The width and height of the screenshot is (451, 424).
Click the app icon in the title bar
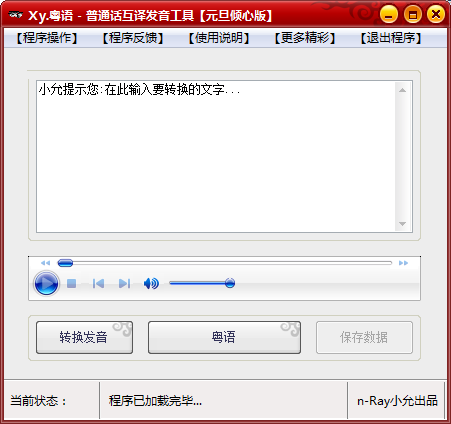tap(15, 15)
